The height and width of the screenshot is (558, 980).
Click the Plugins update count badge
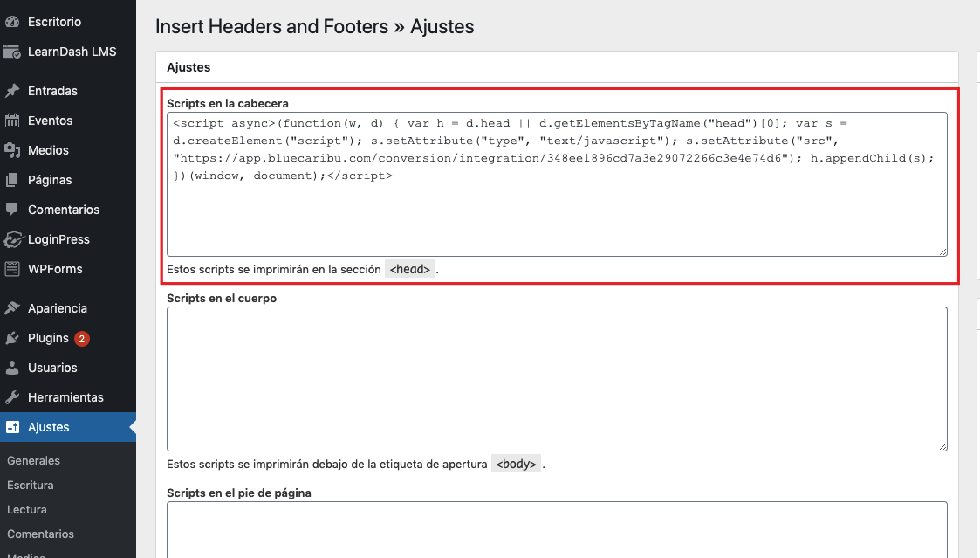pos(81,339)
